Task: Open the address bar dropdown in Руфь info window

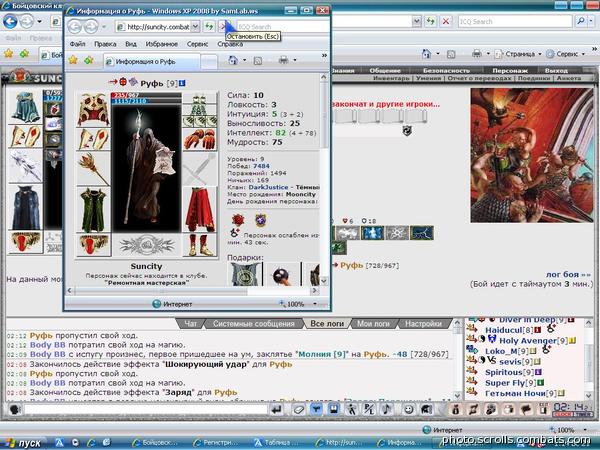Action: [195, 26]
